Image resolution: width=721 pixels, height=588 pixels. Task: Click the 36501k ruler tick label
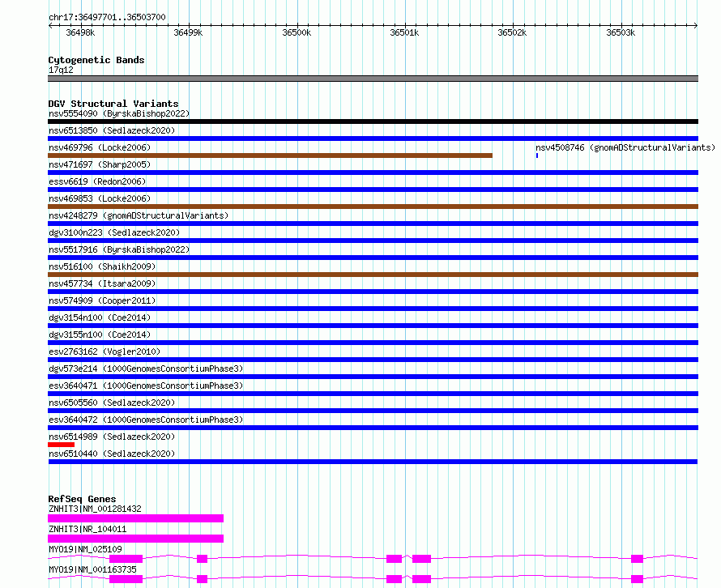[404, 32]
